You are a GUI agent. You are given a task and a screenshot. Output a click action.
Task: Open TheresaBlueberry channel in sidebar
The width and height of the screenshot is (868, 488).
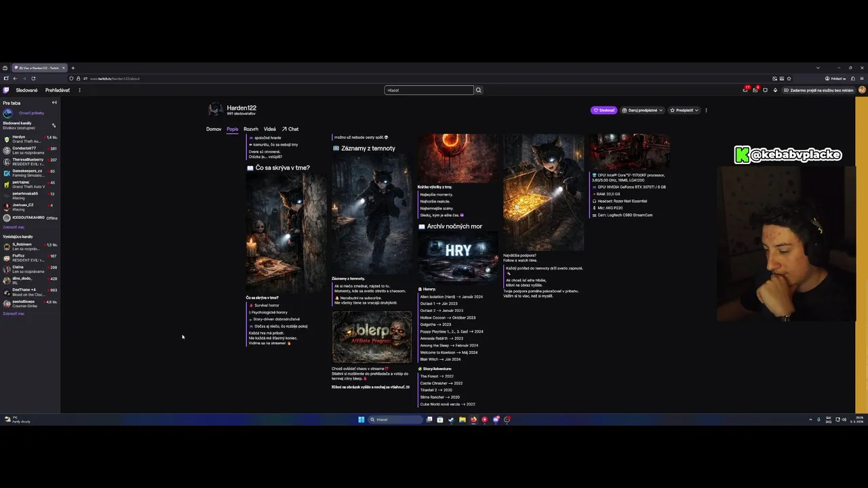click(31, 161)
